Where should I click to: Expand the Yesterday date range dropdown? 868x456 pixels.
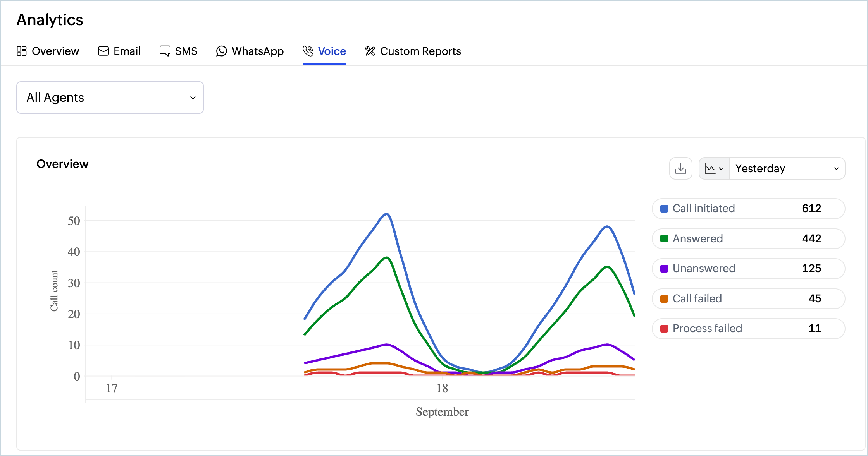click(787, 168)
